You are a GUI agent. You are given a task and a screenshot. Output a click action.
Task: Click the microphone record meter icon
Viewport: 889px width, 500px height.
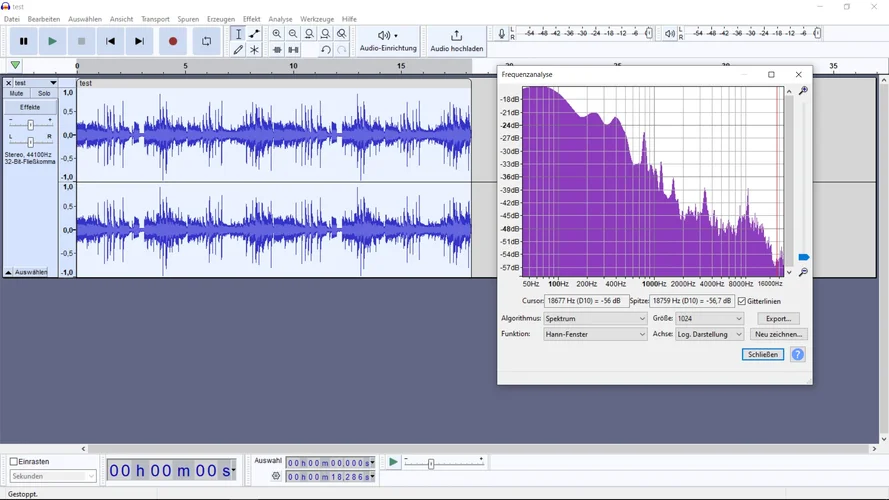501,34
